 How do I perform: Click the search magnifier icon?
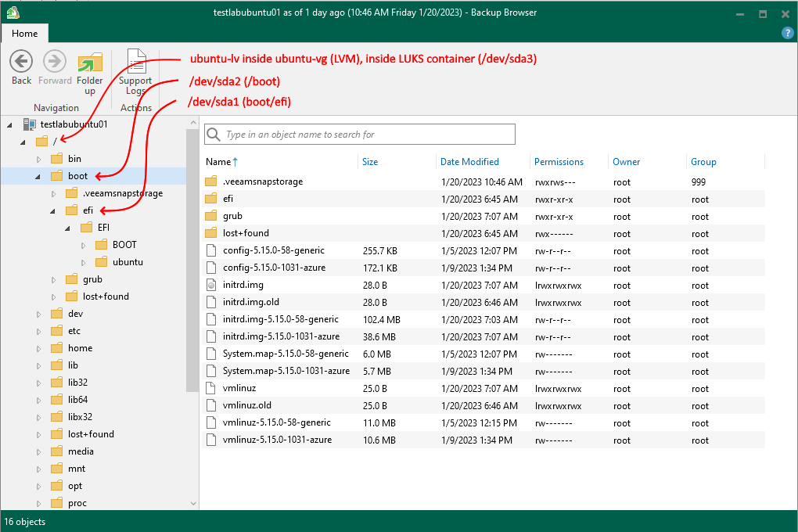214,135
